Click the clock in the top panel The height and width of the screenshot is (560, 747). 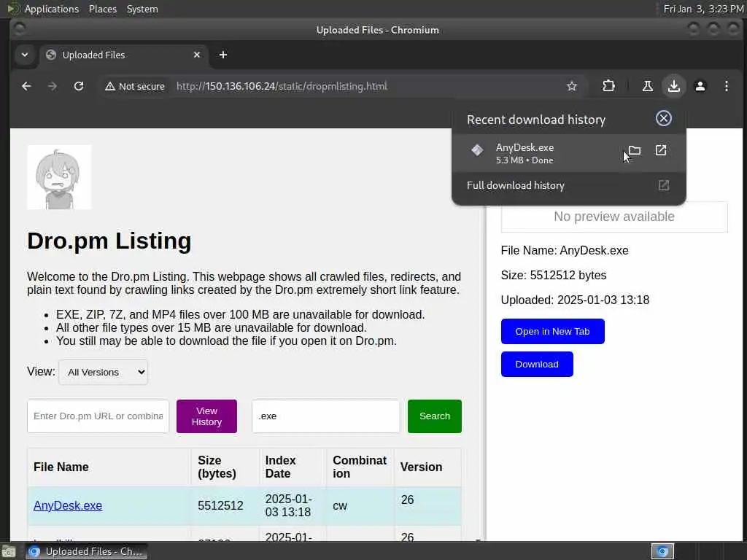[x=704, y=9]
